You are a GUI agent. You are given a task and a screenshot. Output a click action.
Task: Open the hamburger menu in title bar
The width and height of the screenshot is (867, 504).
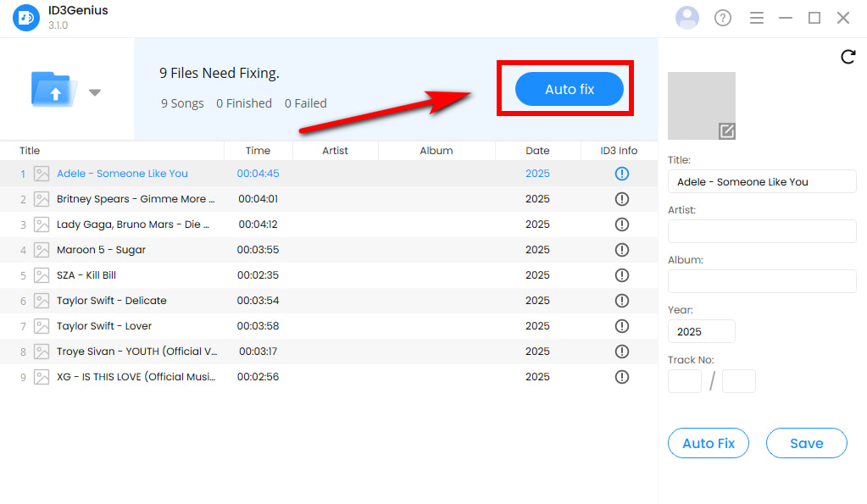coord(757,18)
